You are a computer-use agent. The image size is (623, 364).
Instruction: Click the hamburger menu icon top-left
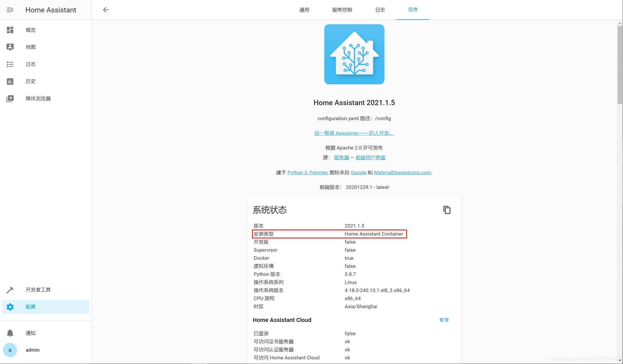click(x=10, y=10)
